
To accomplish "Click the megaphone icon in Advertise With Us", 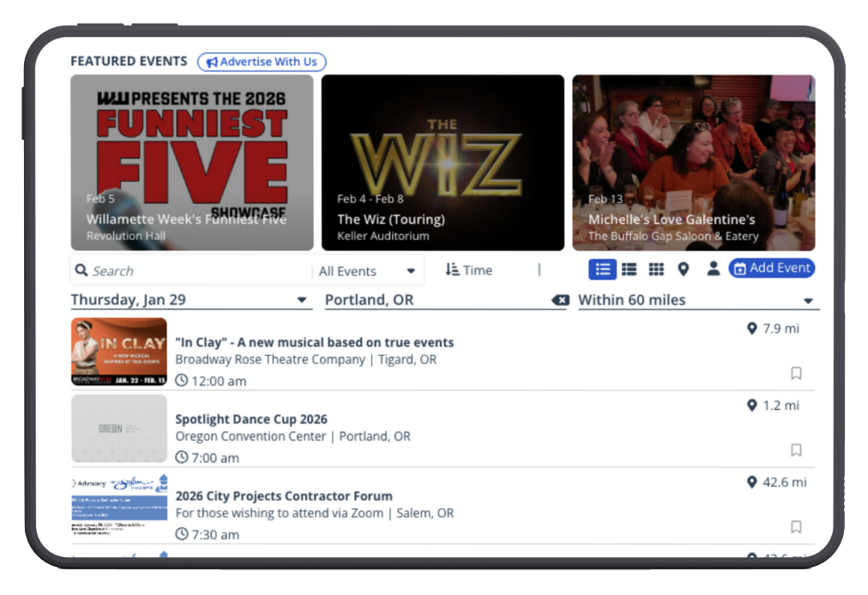I will pyautogui.click(x=212, y=62).
